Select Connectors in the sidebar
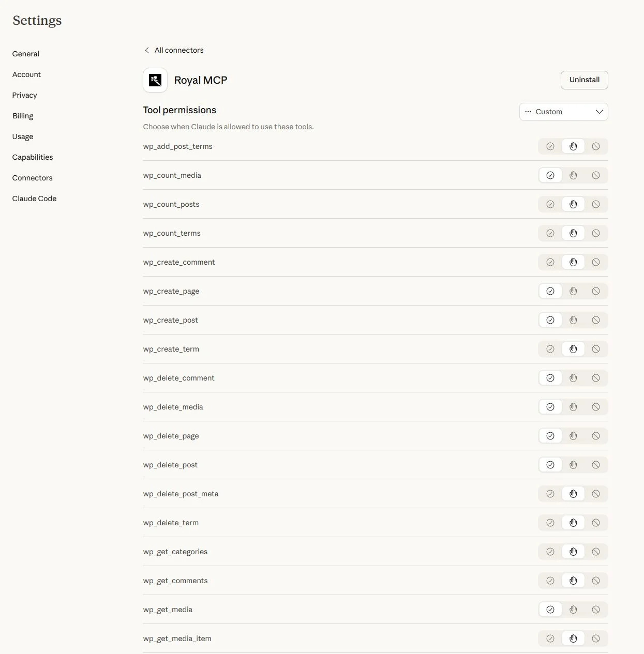644x654 pixels. (x=32, y=178)
